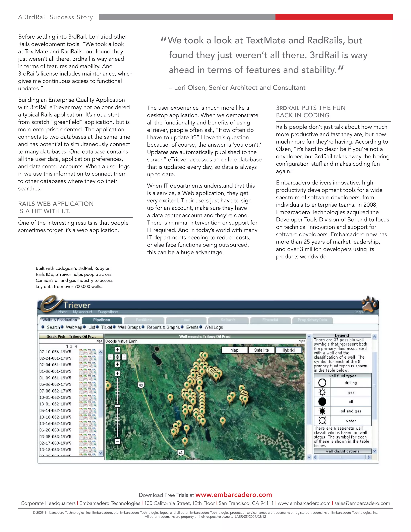Select well 07-10-056-19W5 in list
Screen dimensions: 411x532
[x=56, y=352]
